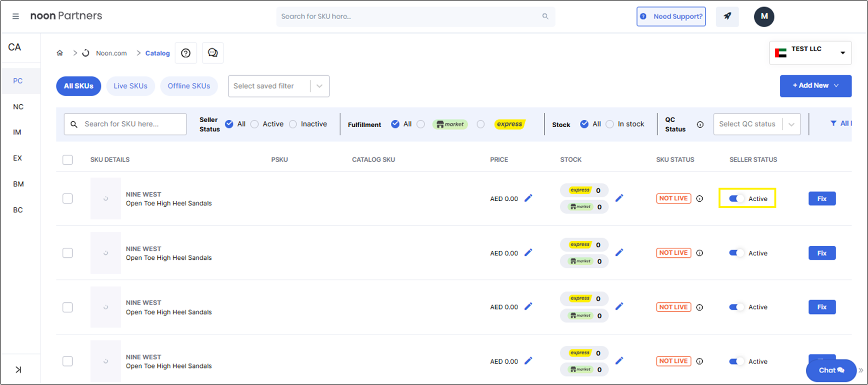Toggle the select-all checkbox in table header
This screenshot has width=868, height=385.
68,160
